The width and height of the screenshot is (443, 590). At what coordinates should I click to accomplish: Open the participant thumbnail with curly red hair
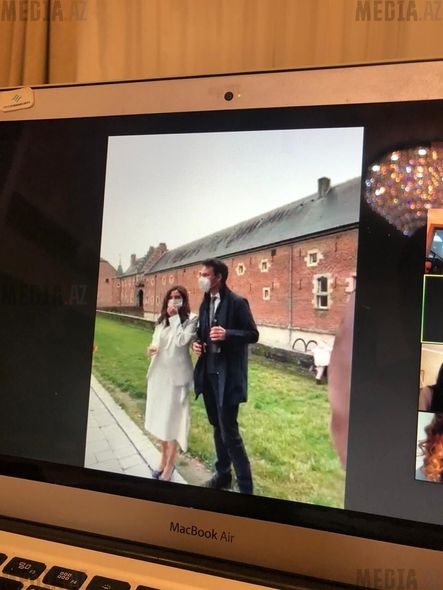pyautogui.click(x=430, y=446)
